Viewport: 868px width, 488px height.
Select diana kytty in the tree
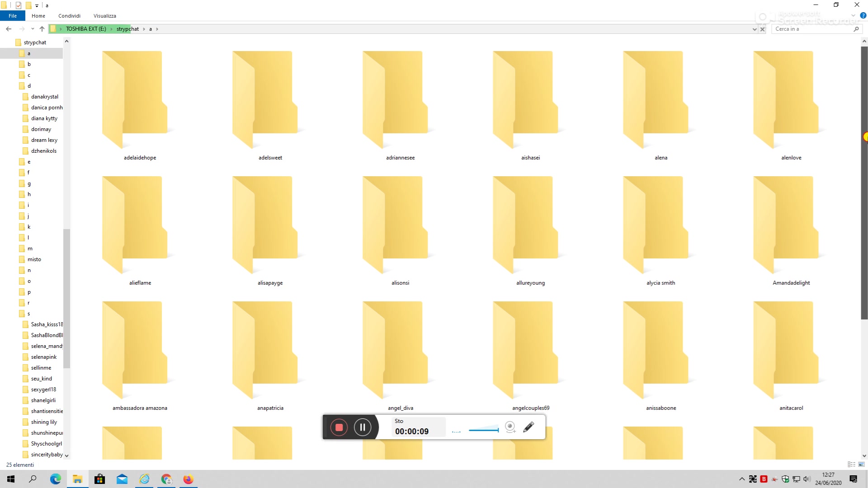[44, 118]
